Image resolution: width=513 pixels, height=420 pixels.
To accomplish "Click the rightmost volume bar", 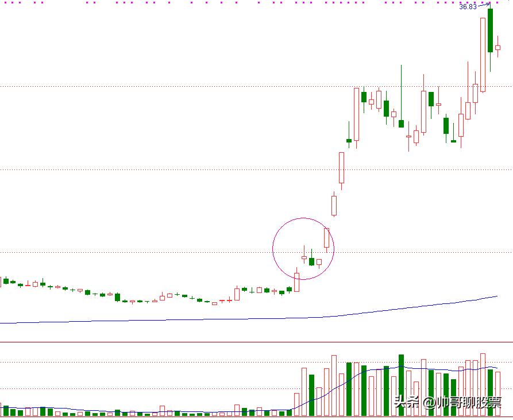I will click(497, 394).
